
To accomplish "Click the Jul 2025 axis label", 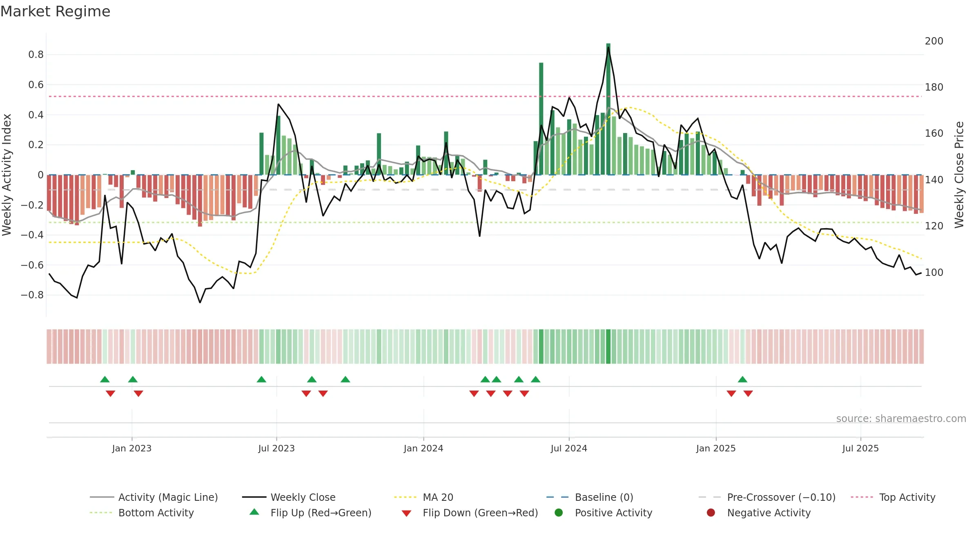I will [x=860, y=448].
